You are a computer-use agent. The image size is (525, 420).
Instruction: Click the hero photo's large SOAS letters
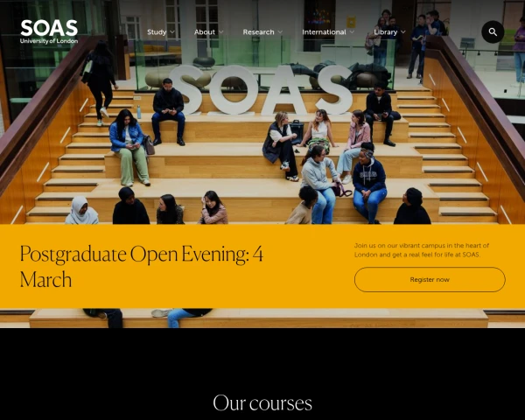[260, 90]
